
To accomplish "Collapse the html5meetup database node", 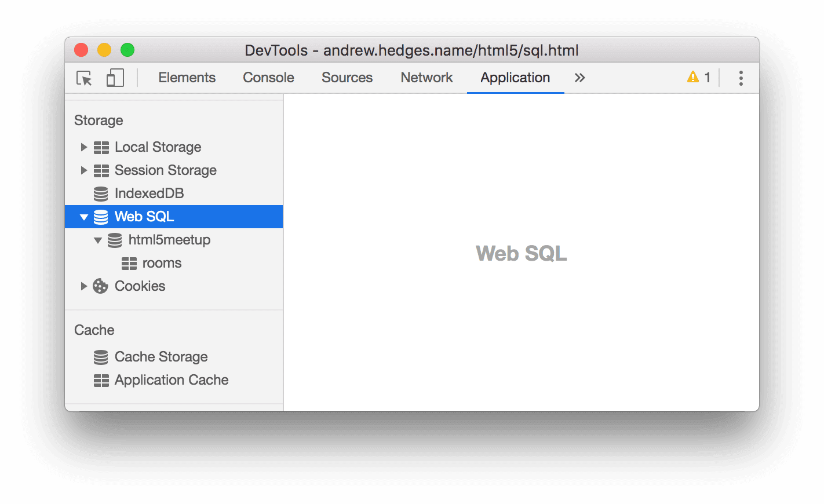I will coord(98,239).
